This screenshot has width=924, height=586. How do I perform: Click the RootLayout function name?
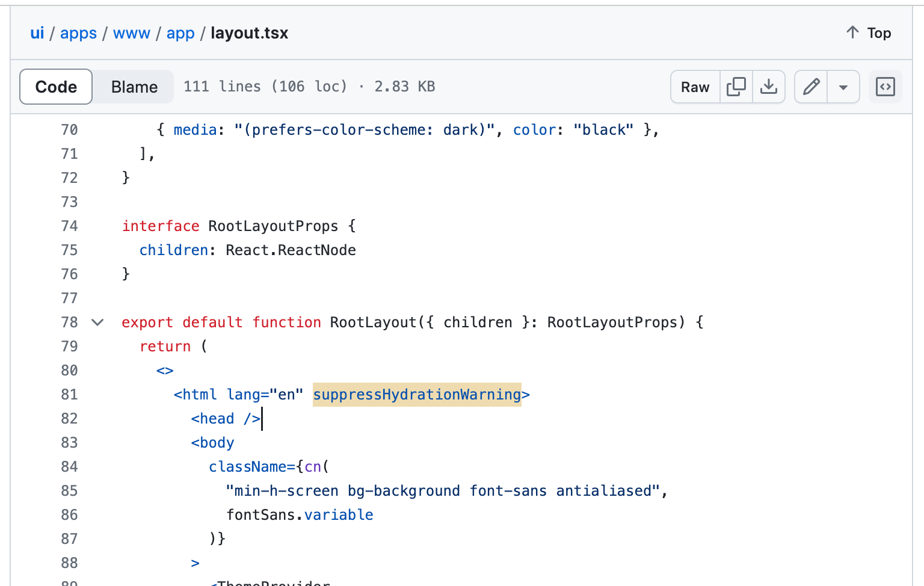(373, 322)
